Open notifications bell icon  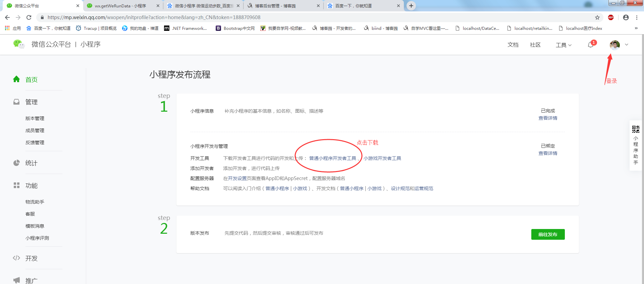pyautogui.click(x=591, y=45)
